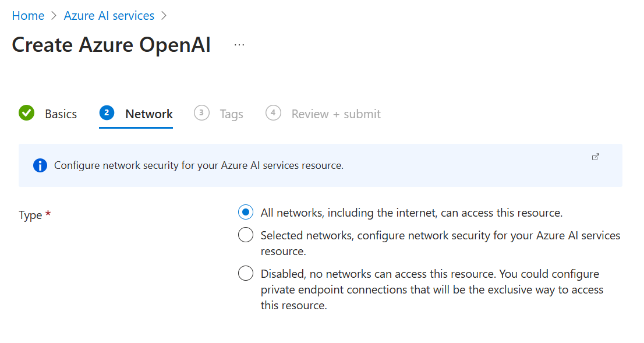Switch to the Basics tab
The height and width of the screenshot is (343, 644).
pyautogui.click(x=61, y=114)
